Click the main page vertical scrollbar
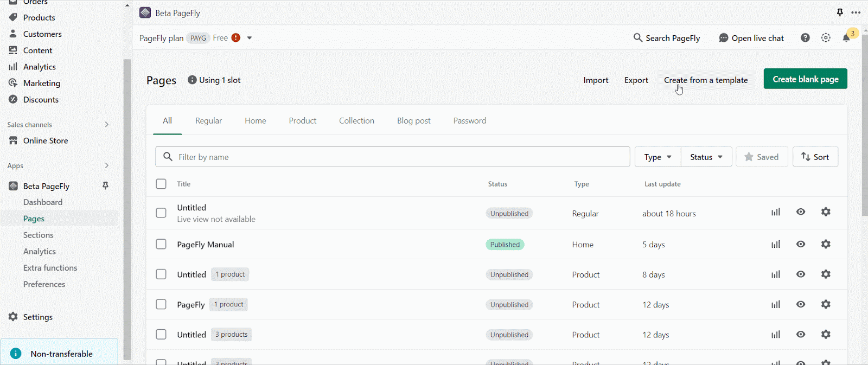 (865, 125)
